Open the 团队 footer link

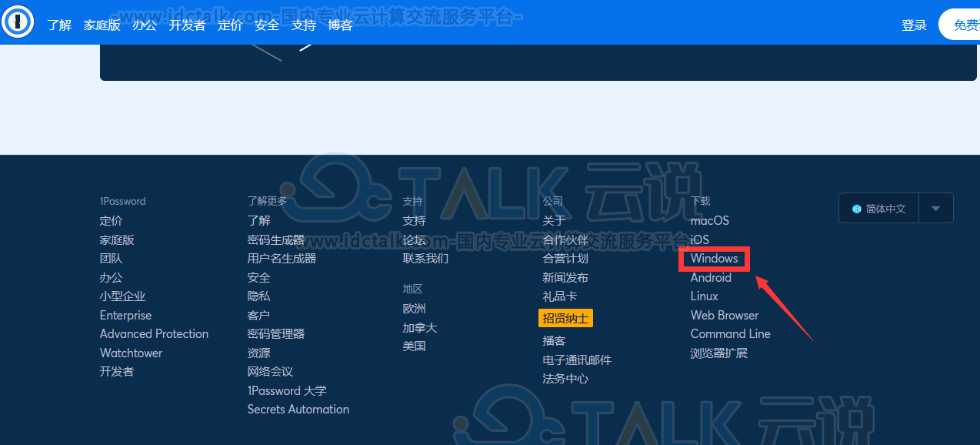click(x=111, y=259)
